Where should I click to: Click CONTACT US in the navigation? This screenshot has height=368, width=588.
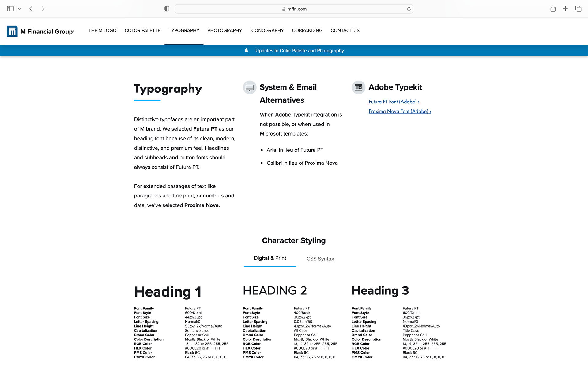345,30
